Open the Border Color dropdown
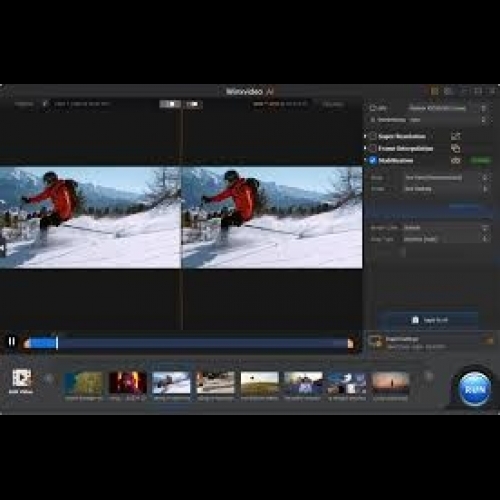500x500 pixels. (x=446, y=228)
